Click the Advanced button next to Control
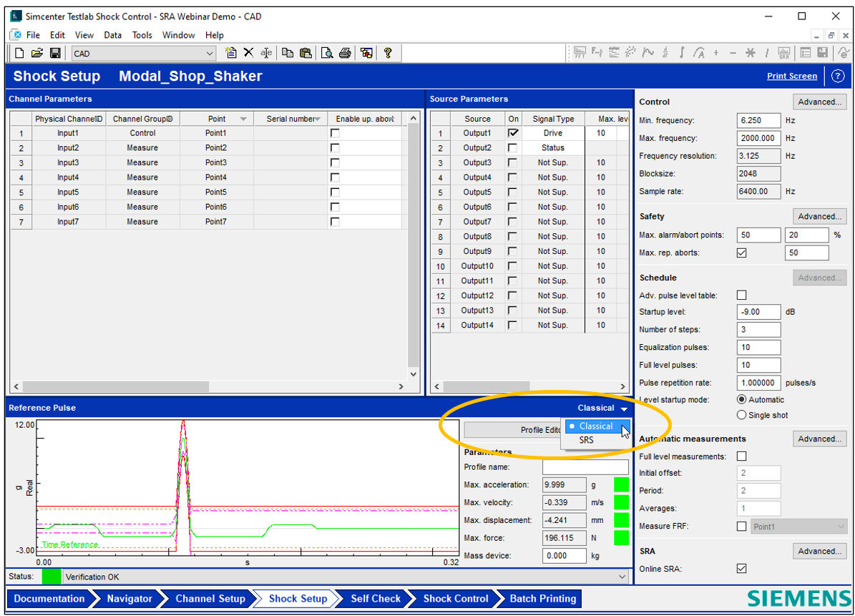855x616 pixels. (819, 102)
